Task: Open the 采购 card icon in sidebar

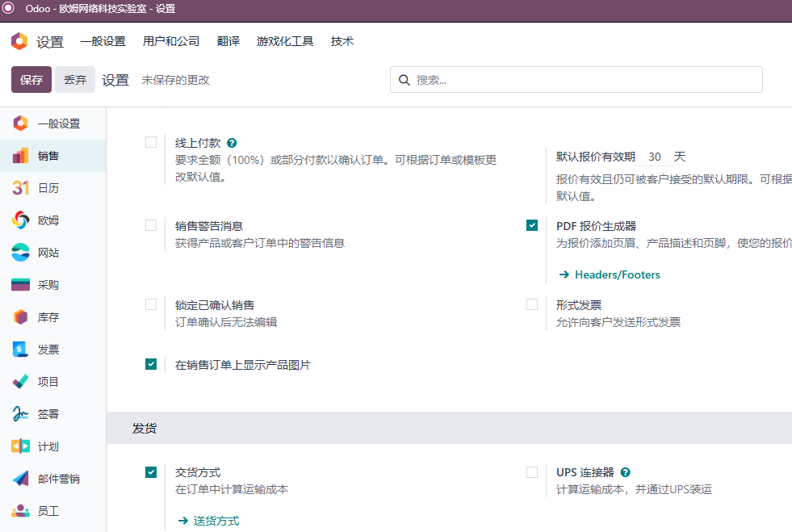Action: 20,285
